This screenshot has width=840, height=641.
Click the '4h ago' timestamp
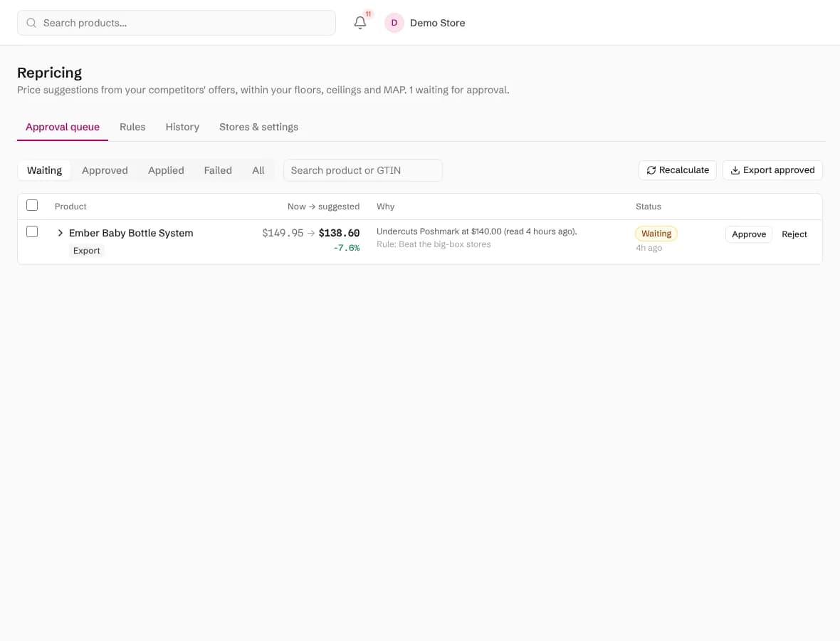pyautogui.click(x=649, y=248)
